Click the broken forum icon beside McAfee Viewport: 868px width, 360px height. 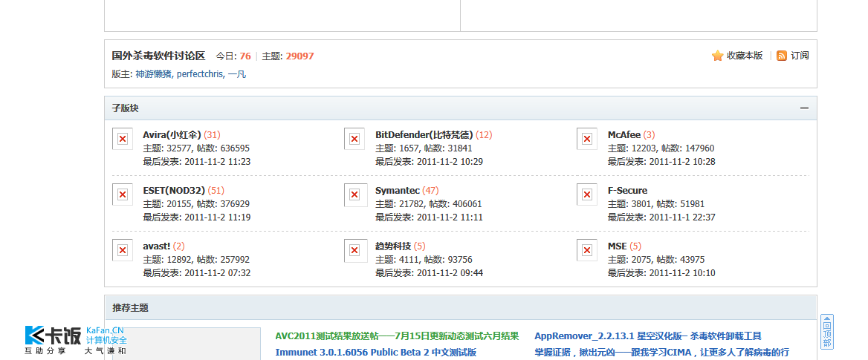(x=587, y=138)
